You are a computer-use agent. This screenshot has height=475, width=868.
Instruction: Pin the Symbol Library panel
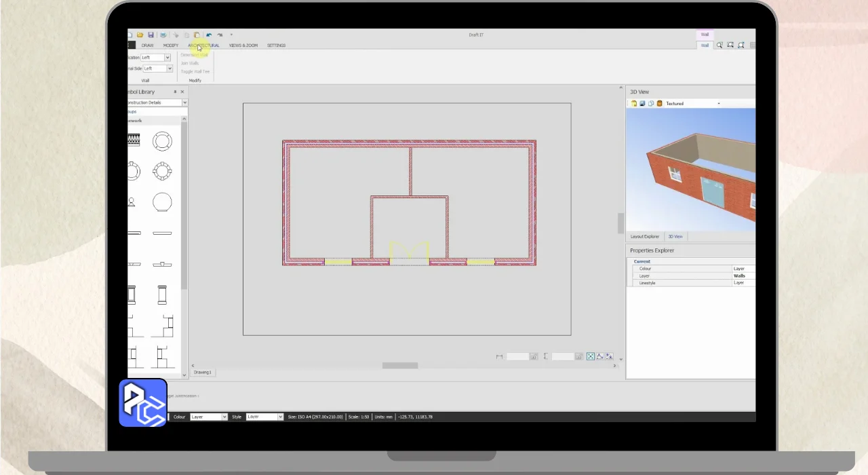(x=175, y=92)
